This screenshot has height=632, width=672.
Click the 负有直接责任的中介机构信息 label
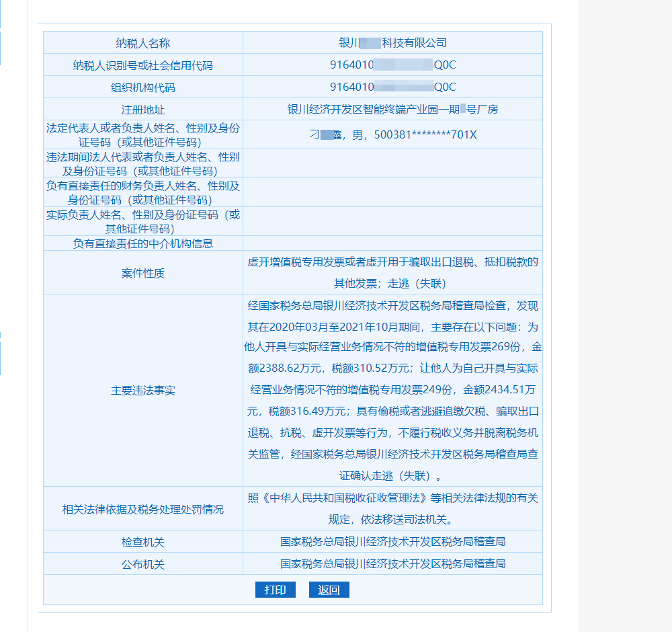coord(143,243)
